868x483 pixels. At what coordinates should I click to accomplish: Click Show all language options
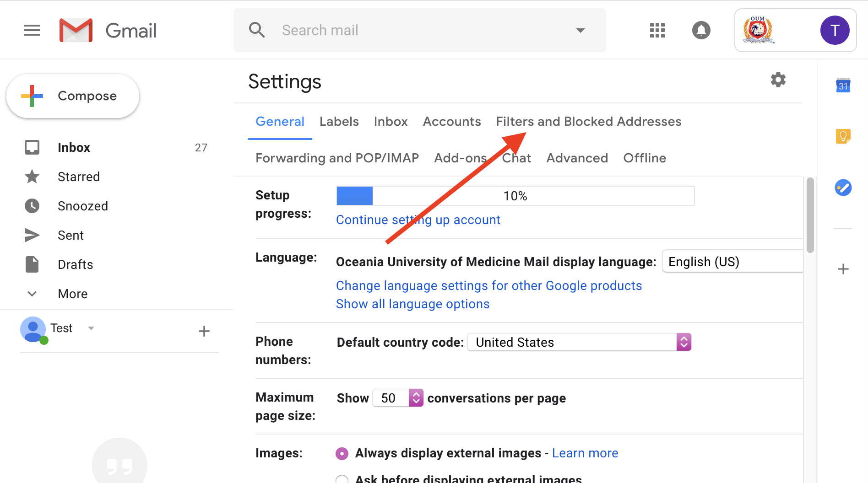[412, 304]
